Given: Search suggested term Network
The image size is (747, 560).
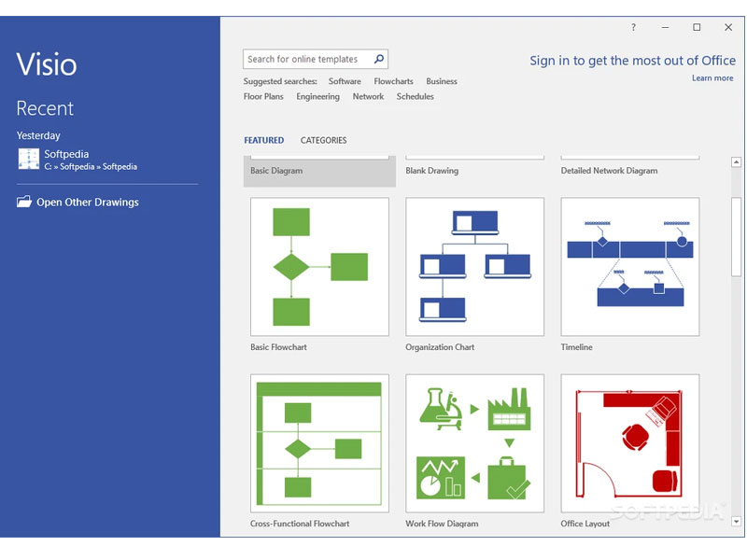Looking at the screenshot, I should click(368, 97).
